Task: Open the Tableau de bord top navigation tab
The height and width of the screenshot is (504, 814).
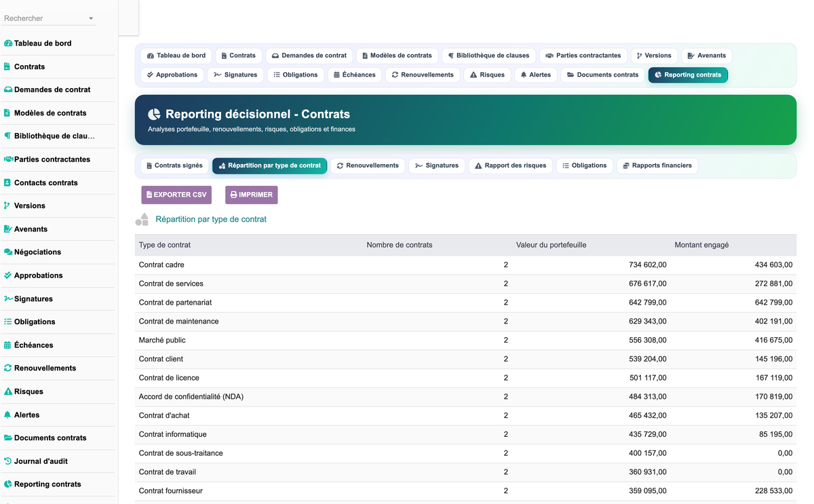Action: coord(176,56)
